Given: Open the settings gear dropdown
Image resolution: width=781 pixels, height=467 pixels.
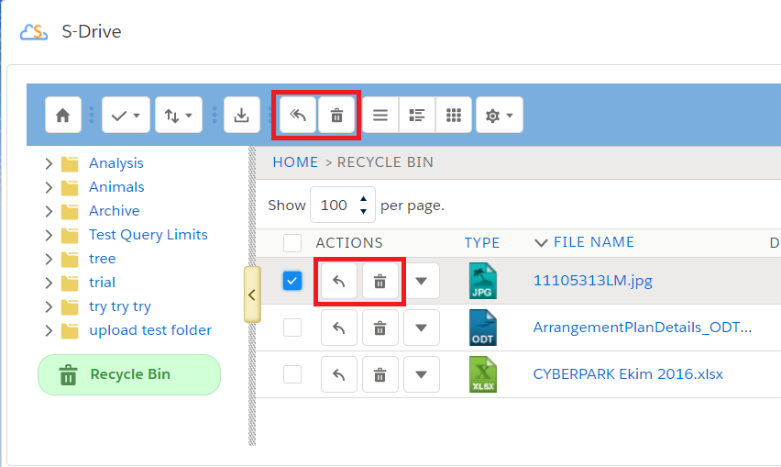Looking at the screenshot, I should pyautogui.click(x=498, y=116).
